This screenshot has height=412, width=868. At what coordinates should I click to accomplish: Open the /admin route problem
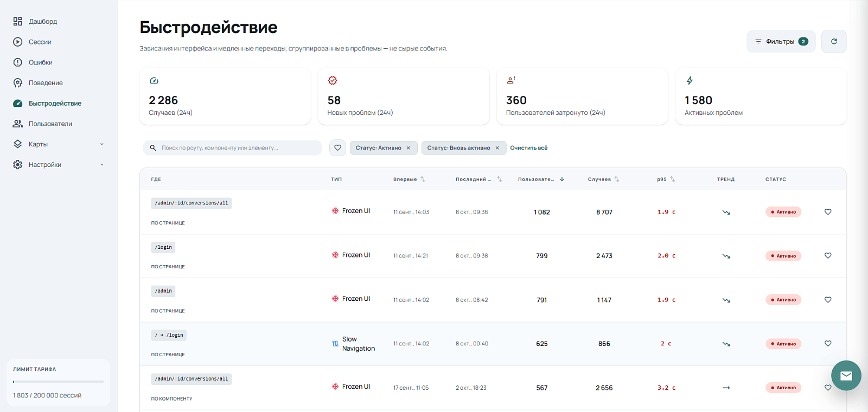pyautogui.click(x=163, y=291)
